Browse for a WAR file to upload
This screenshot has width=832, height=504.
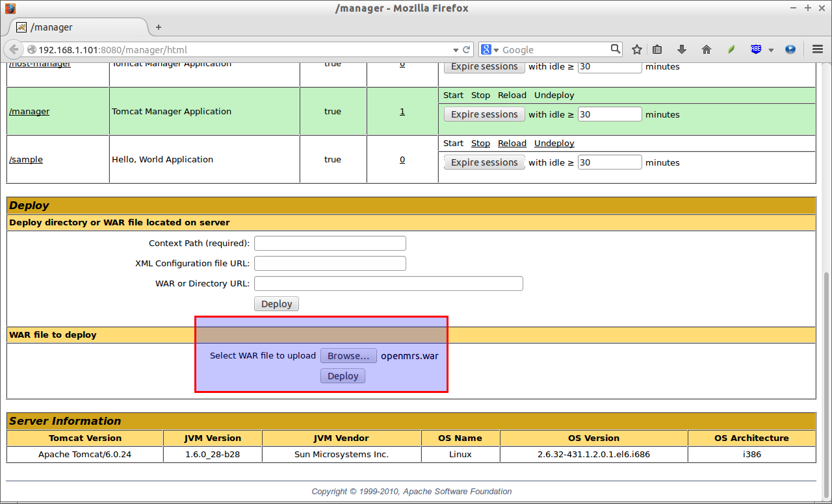[x=348, y=356]
